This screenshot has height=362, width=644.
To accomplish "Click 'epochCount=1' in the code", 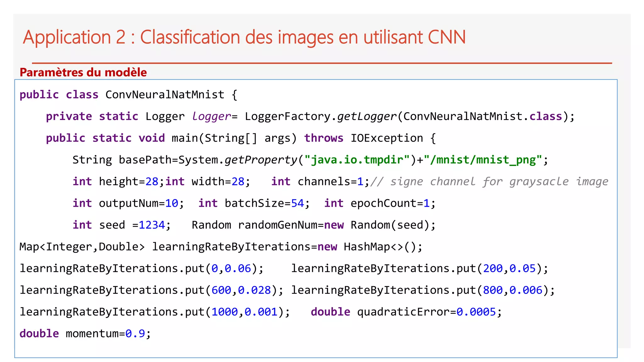I will coord(390,203).
